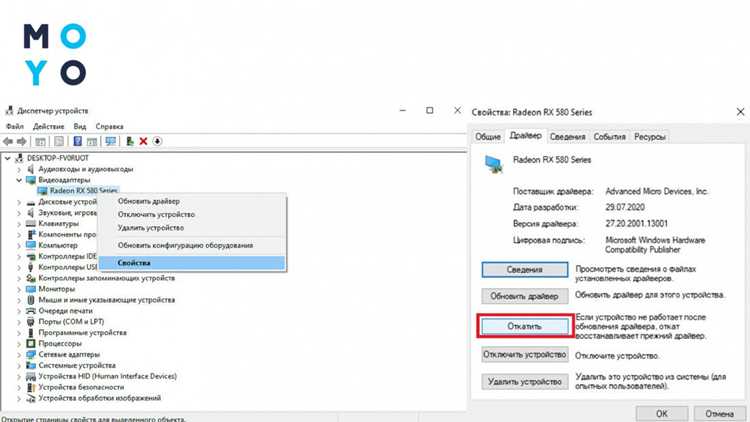Open the Вид menu
Viewport: 750px width, 422px height.
tap(79, 126)
